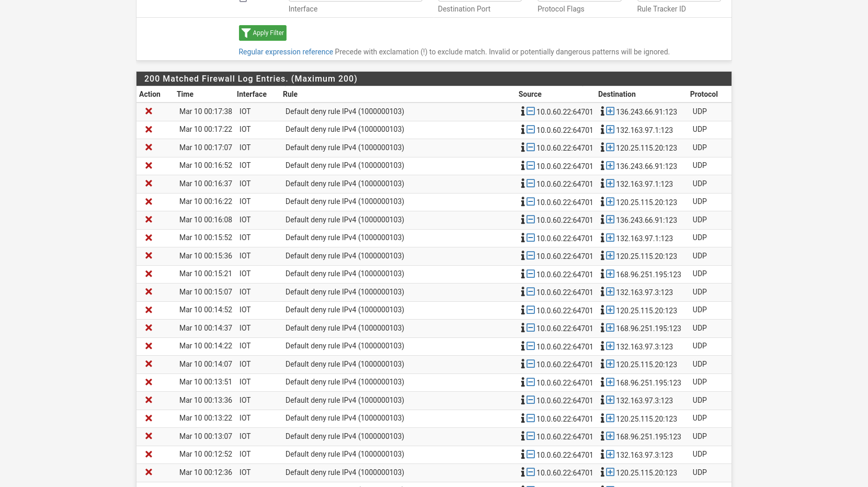Image resolution: width=868 pixels, height=487 pixels.
Task: Click the time cell 'Mar 10 00:12:36'
Action: pyautogui.click(x=205, y=472)
